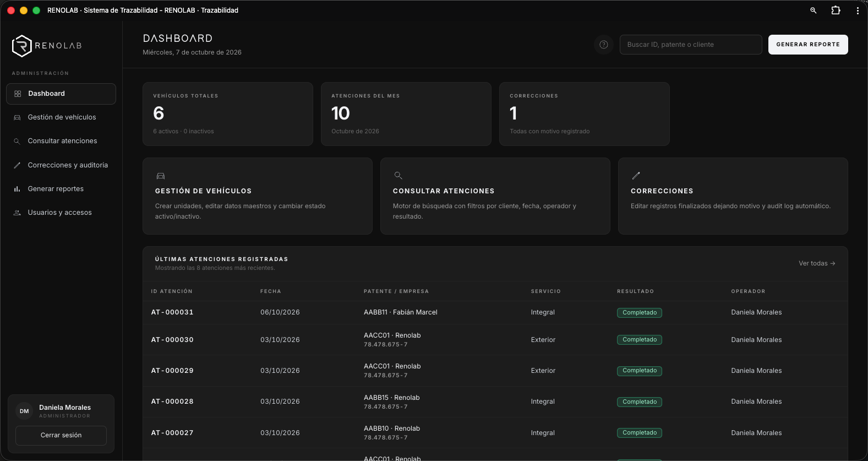
Task: Navigate to Generar reportes
Action: point(61,189)
